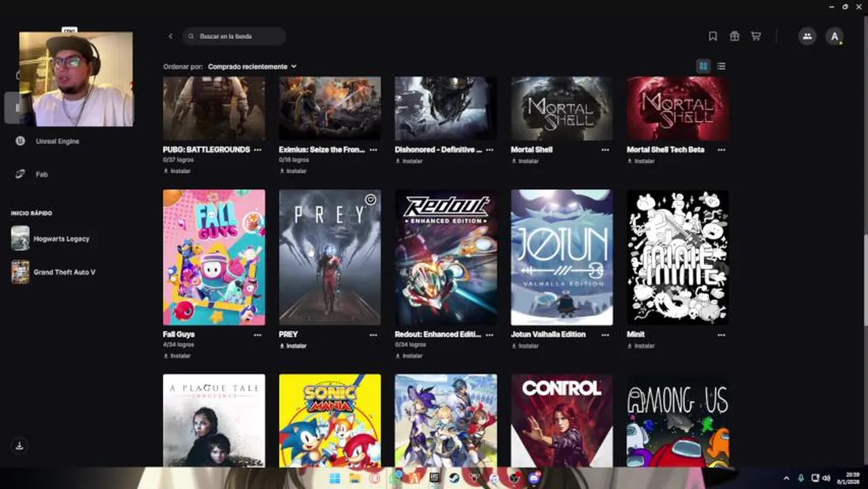868x489 pixels.
Task: Open Mortal Shell Tech Beta options menu
Action: tap(721, 149)
